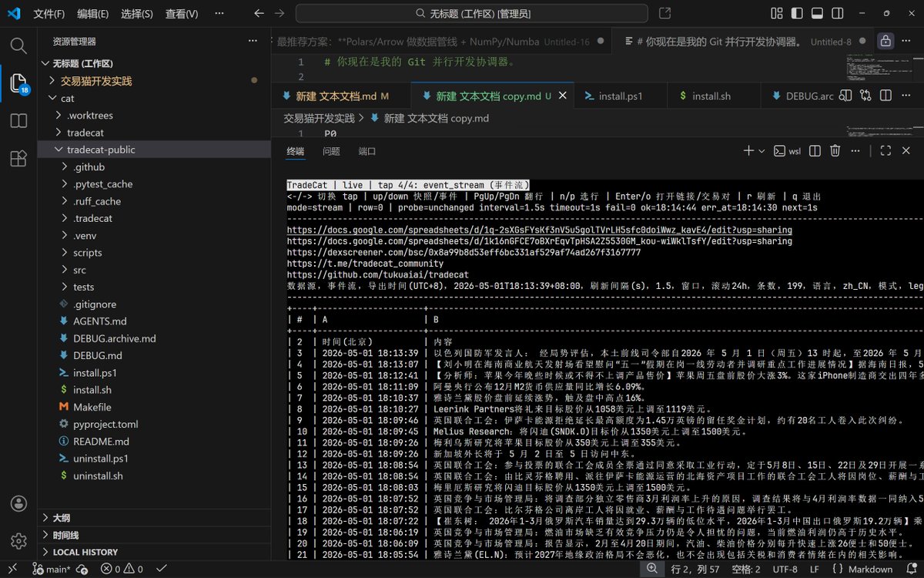Switch to the 问题 panel tab
This screenshot has width=924, height=578.
click(331, 152)
